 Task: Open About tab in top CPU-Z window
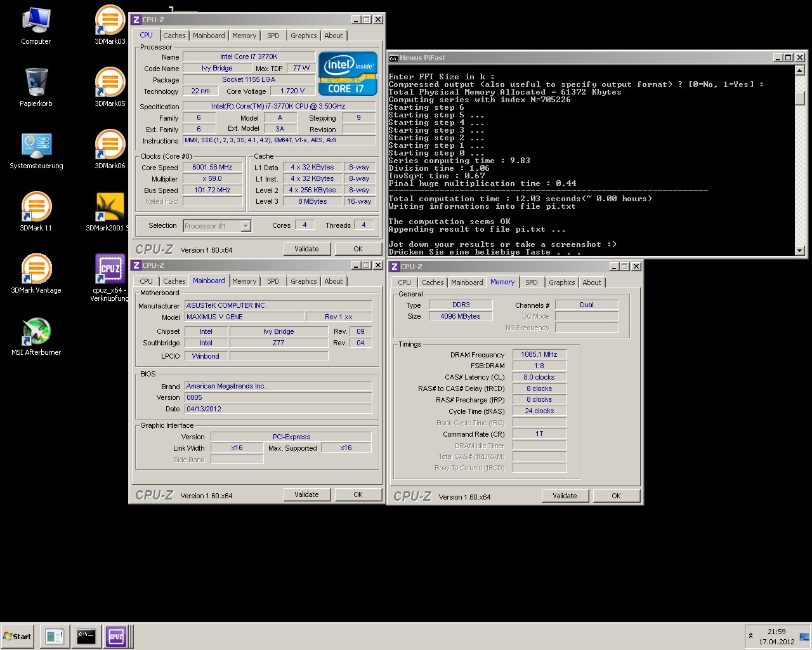(334, 36)
